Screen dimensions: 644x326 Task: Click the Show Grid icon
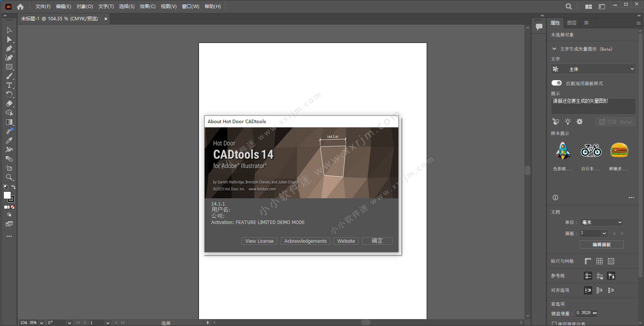600,261
